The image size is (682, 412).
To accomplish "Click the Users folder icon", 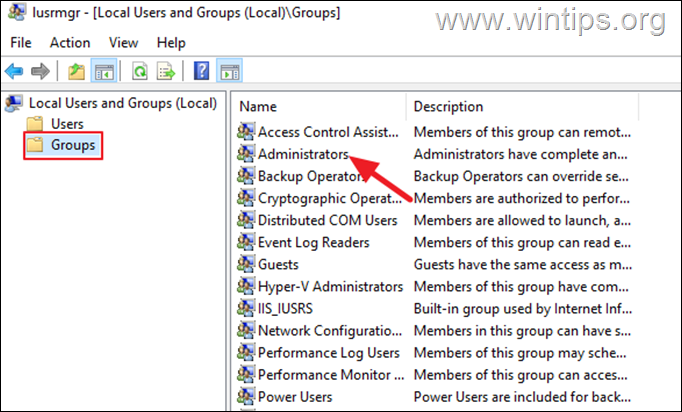I will [x=35, y=124].
